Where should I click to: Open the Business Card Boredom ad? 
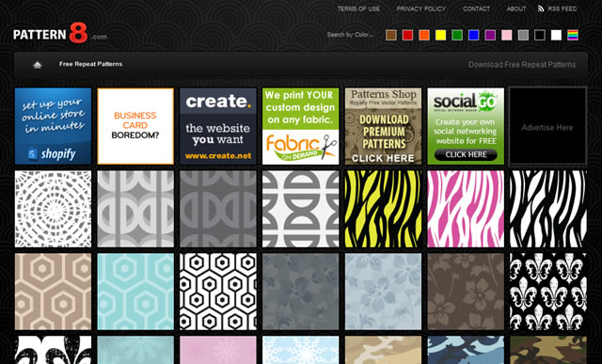135,126
